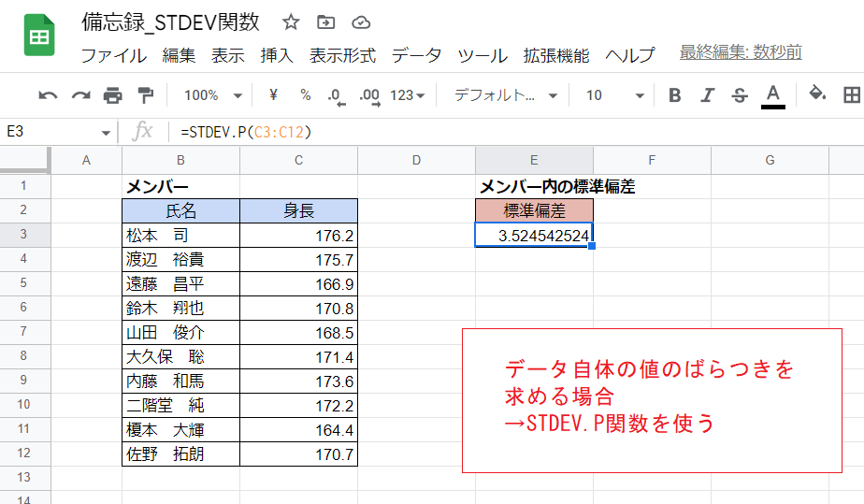Increase decimal places
This screenshot has height=504, width=864.
click(x=369, y=95)
